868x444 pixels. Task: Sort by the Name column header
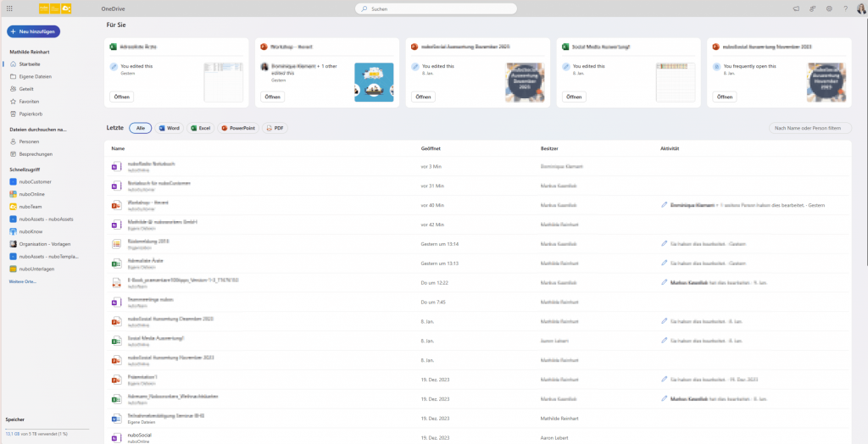pos(118,148)
